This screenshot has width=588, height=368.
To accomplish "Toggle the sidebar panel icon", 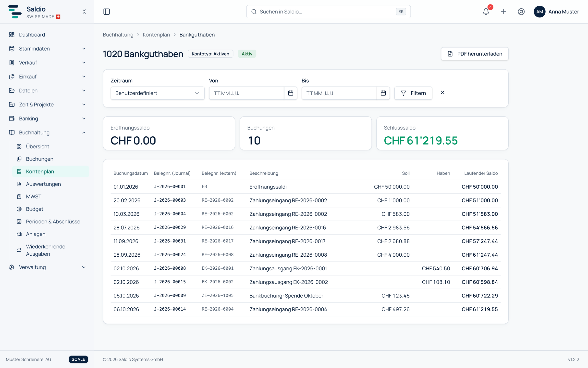I will [107, 12].
